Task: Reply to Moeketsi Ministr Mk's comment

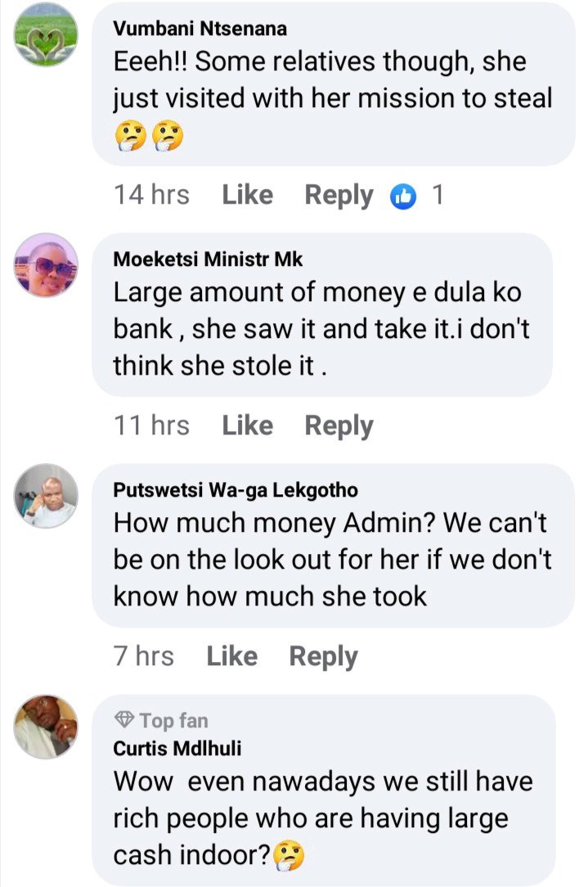Action: click(x=339, y=426)
